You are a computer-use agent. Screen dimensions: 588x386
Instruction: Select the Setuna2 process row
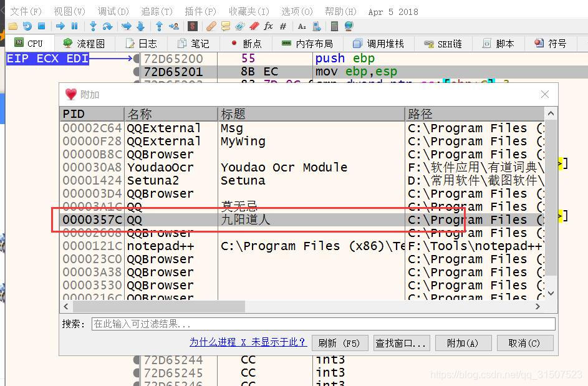(x=302, y=180)
